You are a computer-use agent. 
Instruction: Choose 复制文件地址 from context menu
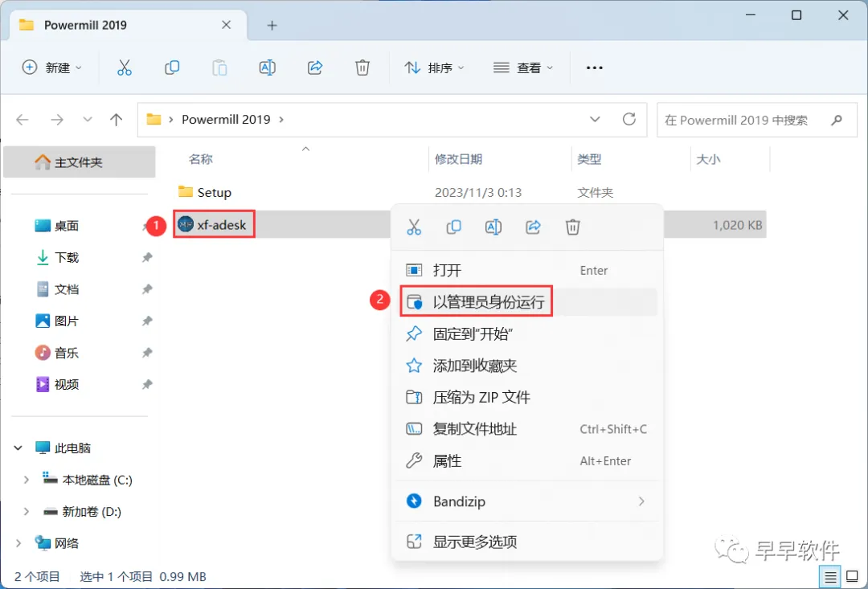(x=527, y=429)
